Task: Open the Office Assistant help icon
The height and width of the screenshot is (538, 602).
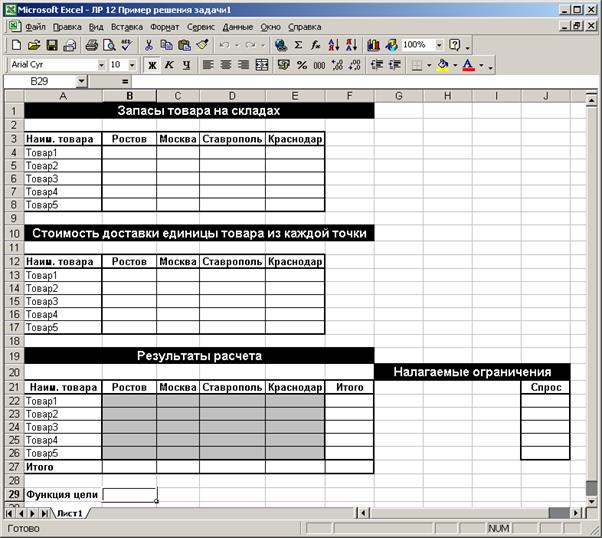Action: click(455, 45)
